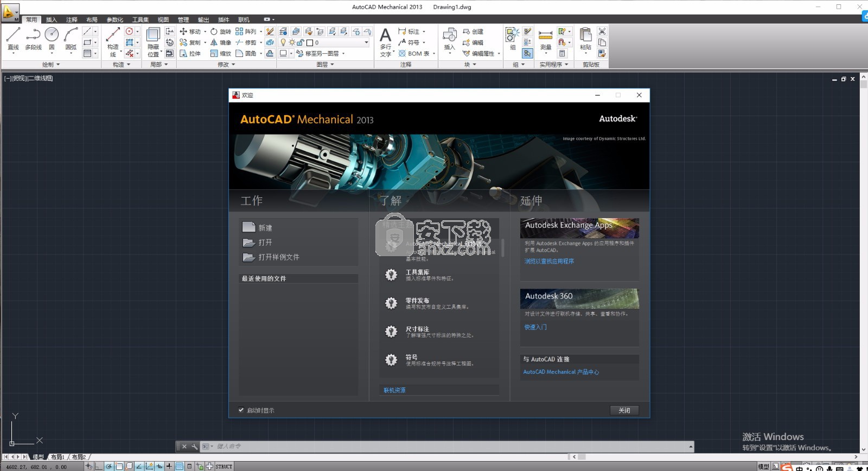Switch to the 注释 ribbon tab

point(72,20)
